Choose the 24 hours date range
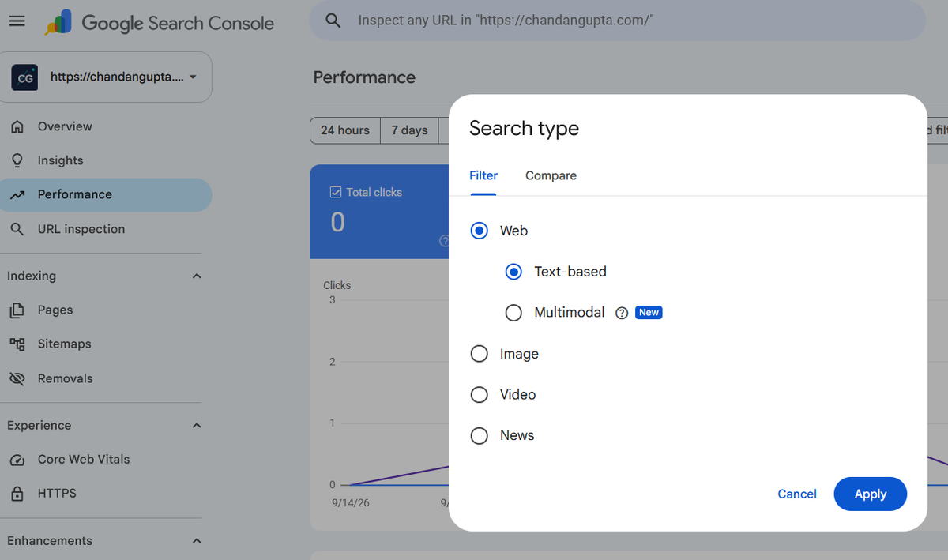Viewport: 948px width, 560px height. [x=345, y=130]
